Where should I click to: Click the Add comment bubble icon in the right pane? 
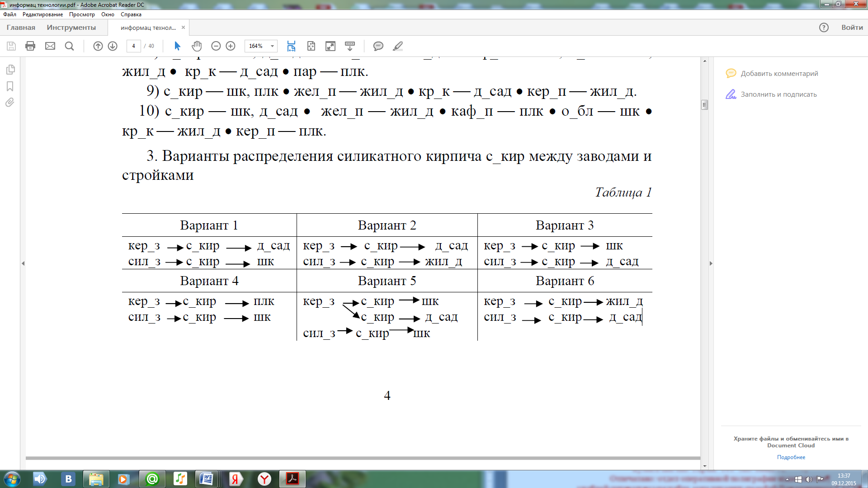(x=731, y=73)
